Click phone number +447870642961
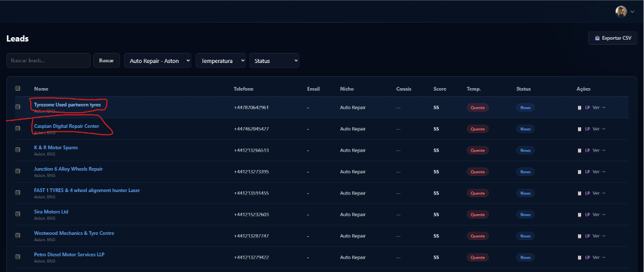This screenshot has height=272, width=644. 252,108
